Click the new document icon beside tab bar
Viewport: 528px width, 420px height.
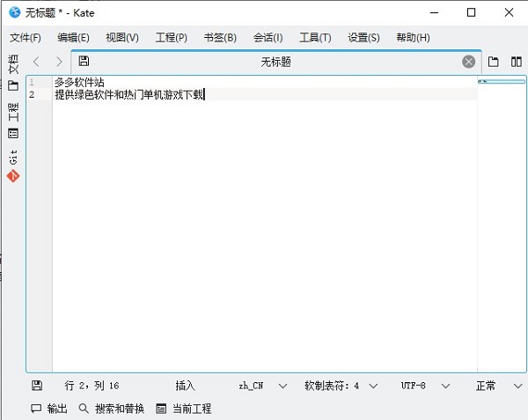pyautogui.click(x=494, y=62)
